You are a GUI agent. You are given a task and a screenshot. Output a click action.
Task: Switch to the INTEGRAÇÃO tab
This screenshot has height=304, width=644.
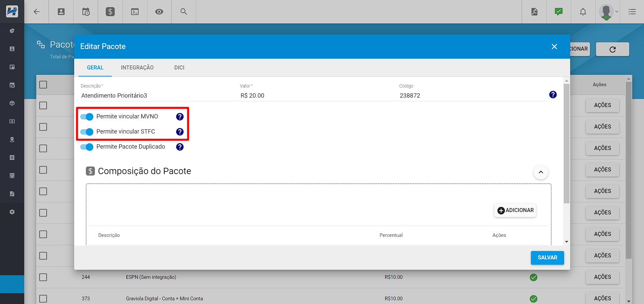(x=137, y=67)
